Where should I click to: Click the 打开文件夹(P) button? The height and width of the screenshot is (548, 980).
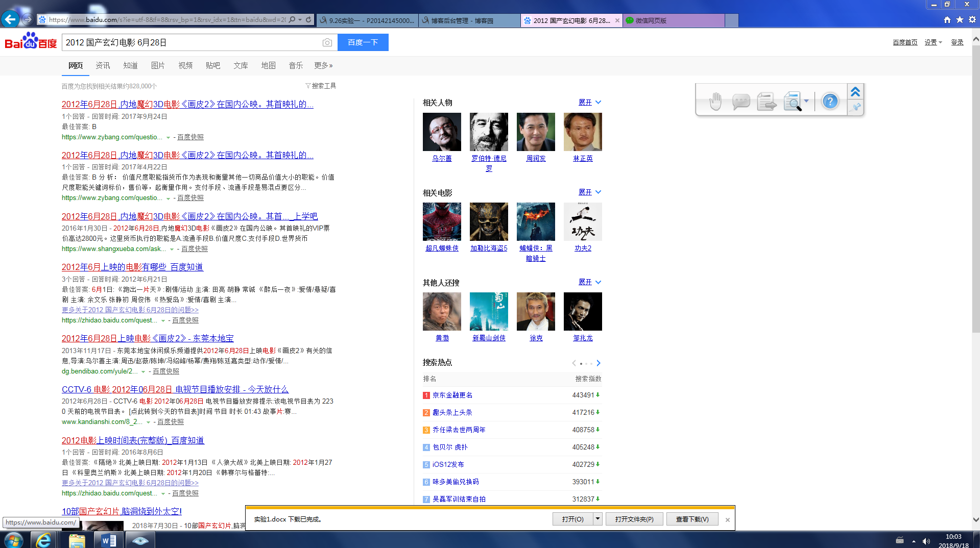pyautogui.click(x=634, y=519)
